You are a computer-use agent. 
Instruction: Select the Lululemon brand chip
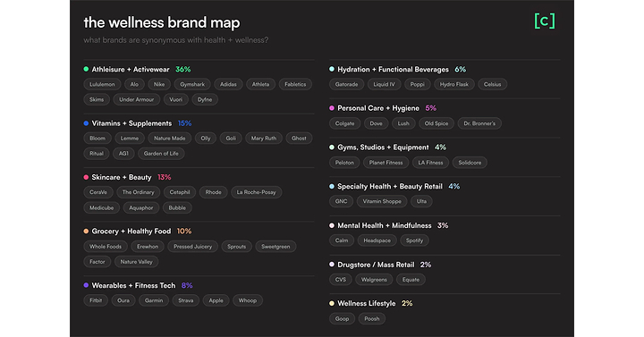pyautogui.click(x=102, y=84)
